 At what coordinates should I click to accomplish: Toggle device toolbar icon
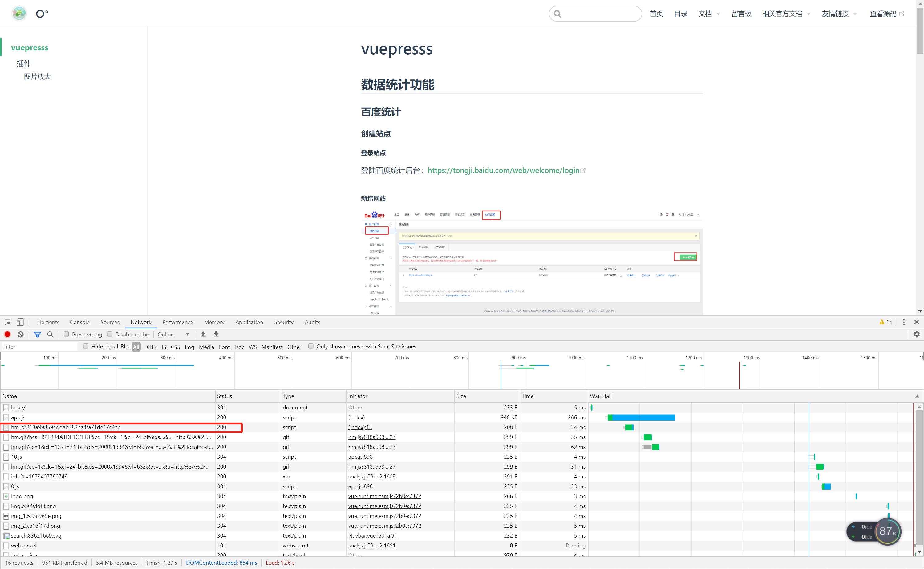(20, 322)
